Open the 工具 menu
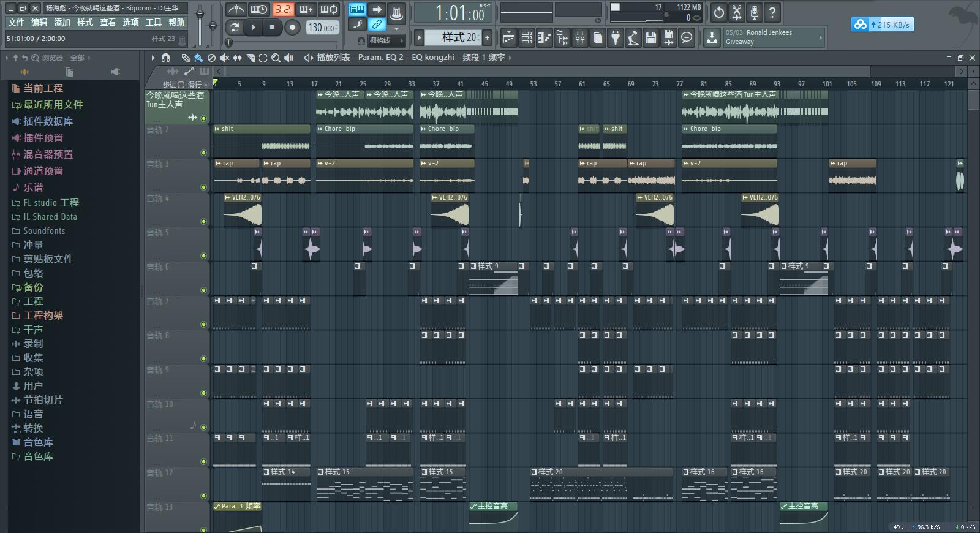 (x=153, y=22)
